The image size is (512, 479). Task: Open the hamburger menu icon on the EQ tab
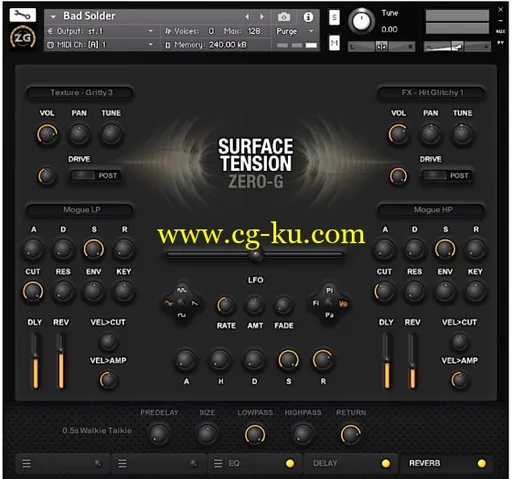tap(218, 463)
